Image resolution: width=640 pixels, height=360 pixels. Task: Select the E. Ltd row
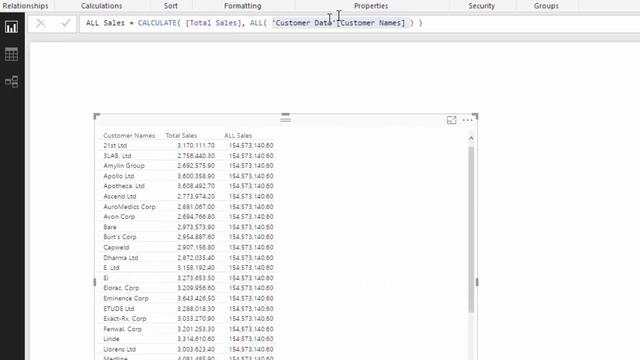click(x=188, y=268)
